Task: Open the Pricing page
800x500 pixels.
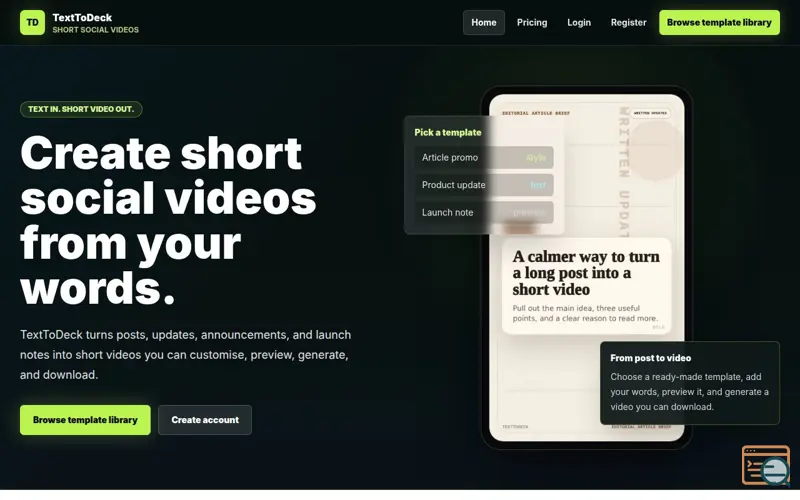Action: pyautogui.click(x=532, y=22)
